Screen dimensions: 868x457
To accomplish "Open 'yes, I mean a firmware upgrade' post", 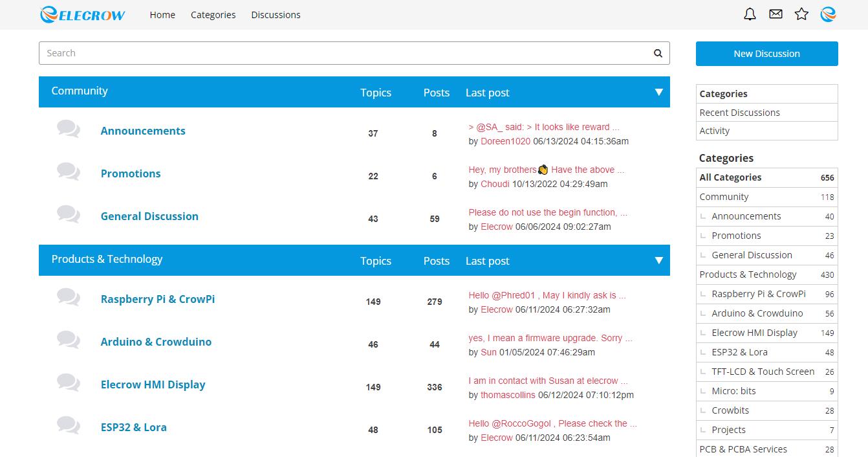I will [550, 338].
